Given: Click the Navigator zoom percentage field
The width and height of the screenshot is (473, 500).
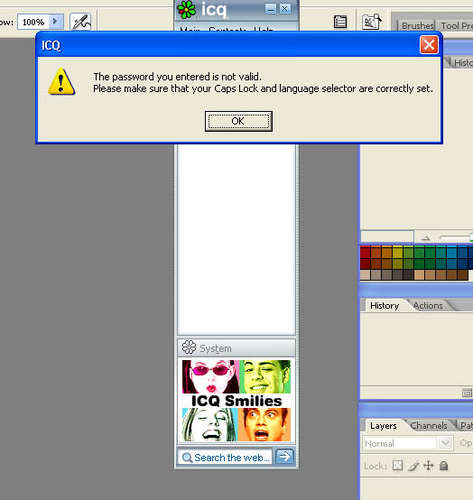Looking at the screenshot, I should tap(387, 237).
